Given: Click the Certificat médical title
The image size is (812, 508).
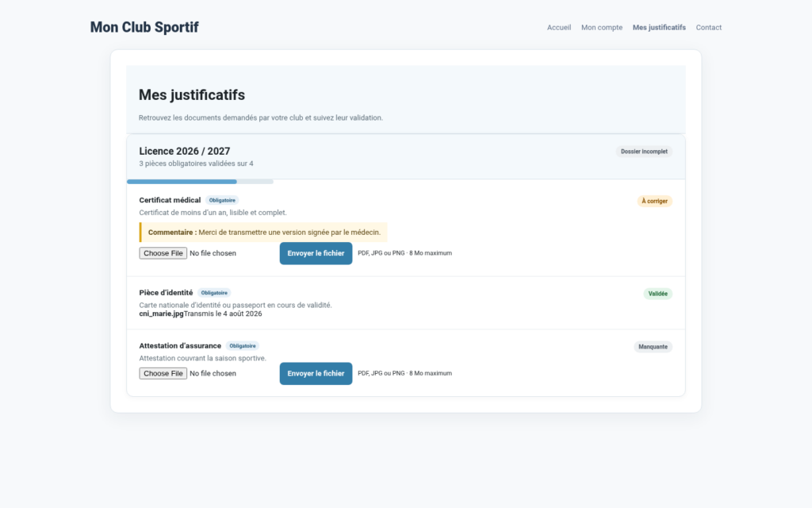Looking at the screenshot, I should pyautogui.click(x=170, y=200).
